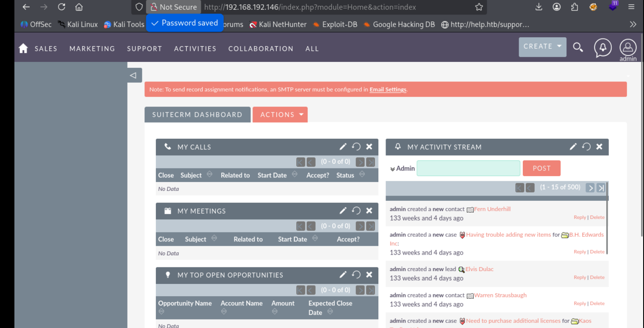Bookmark this page with the star icon
This screenshot has width=644, height=328.
(479, 7)
